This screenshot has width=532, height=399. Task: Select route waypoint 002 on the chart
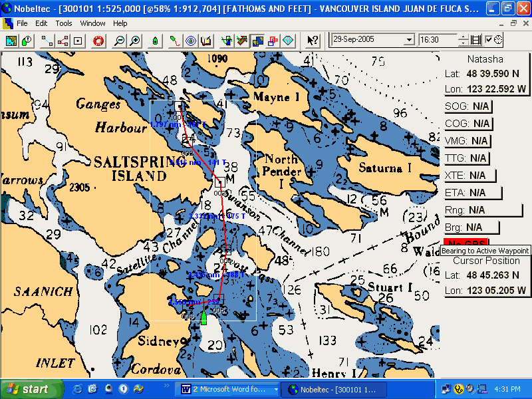click(x=188, y=142)
